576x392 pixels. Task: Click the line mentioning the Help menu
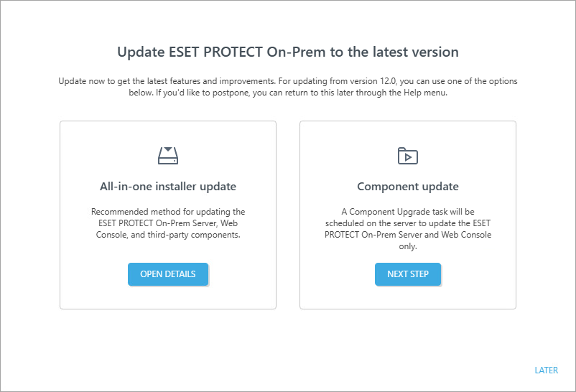[287, 93]
